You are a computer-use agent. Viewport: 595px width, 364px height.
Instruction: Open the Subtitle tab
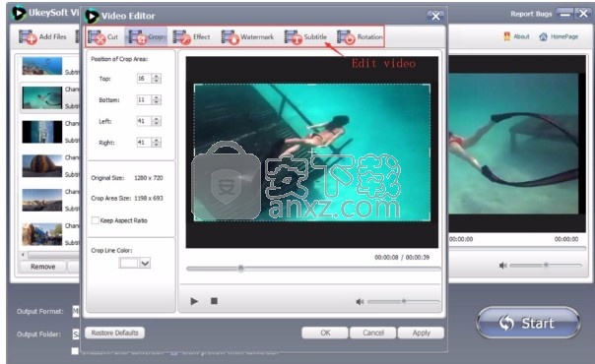[305, 36]
